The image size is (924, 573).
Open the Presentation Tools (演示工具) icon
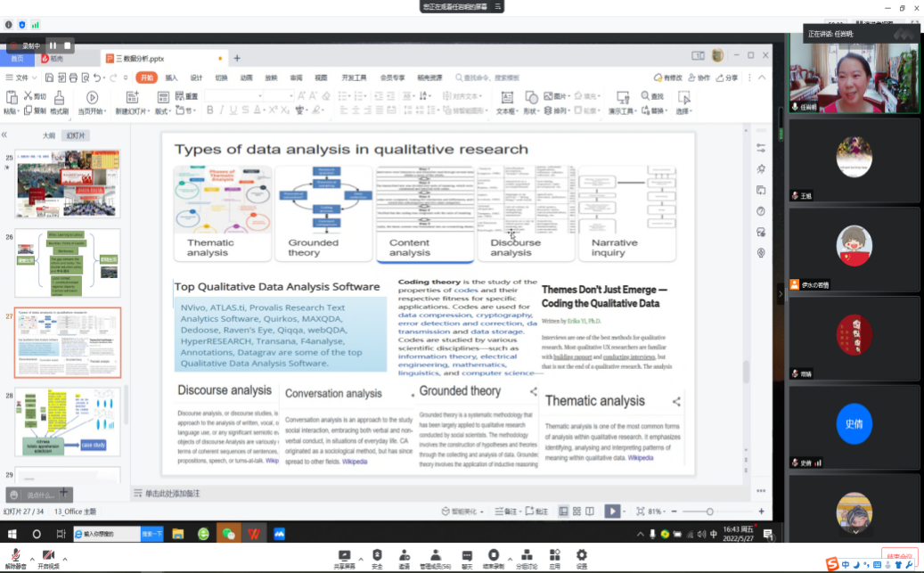623,97
